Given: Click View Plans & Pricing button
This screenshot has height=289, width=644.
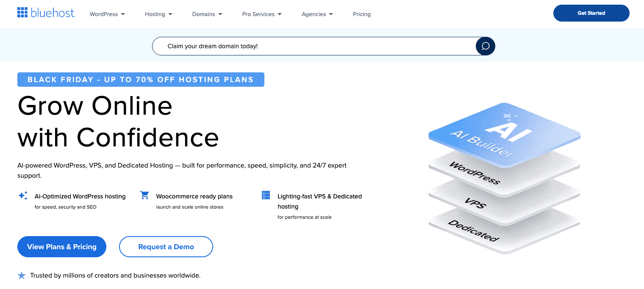Looking at the screenshot, I should tap(62, 247).
